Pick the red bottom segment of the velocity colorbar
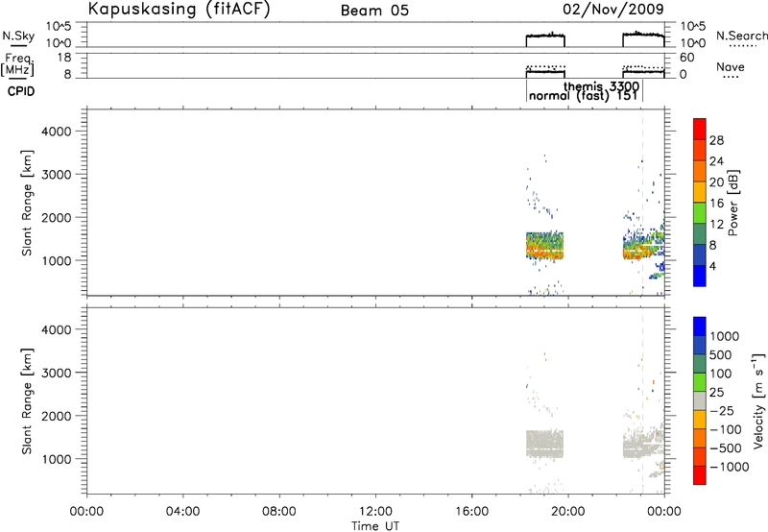 pyautogui.click(x=700, y=475)
